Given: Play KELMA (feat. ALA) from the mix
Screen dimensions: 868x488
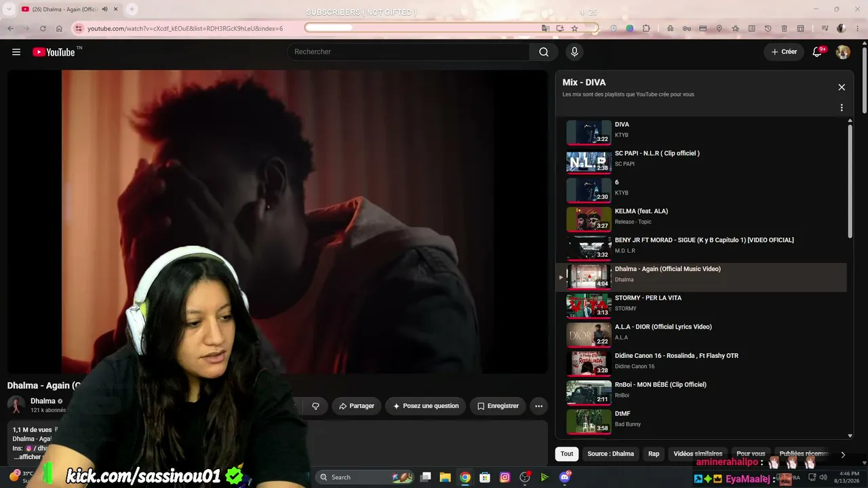Looking at the screenshot, I should [701, 218].
